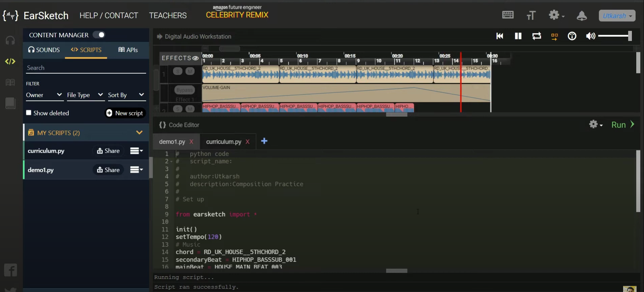Switch to the APIs tab
Screen dimensions: 644x292
tap(128, 50)
